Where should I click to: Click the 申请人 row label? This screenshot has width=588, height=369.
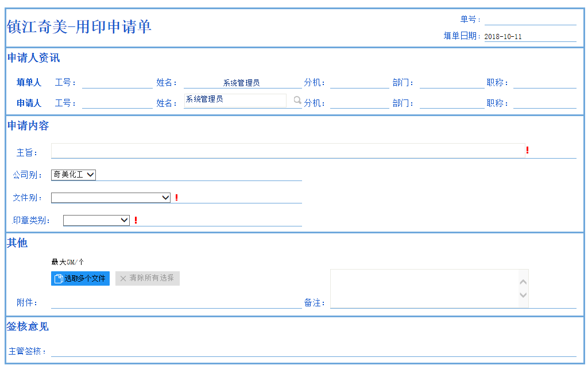click(x=29, y=103)
